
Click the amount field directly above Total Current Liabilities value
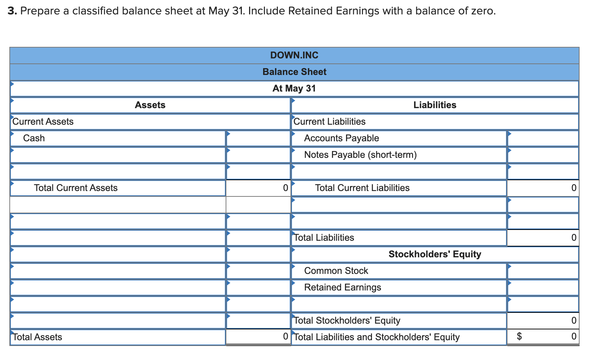point(543,172)
